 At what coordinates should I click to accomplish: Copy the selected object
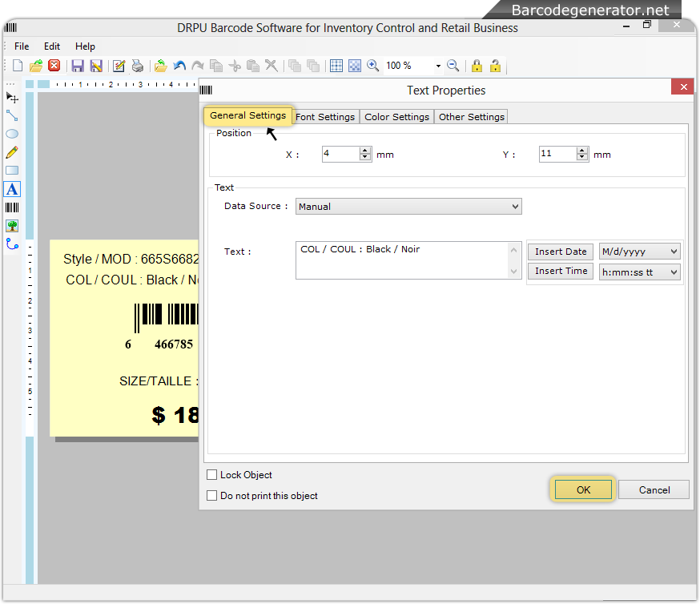(x=216, y=66)
